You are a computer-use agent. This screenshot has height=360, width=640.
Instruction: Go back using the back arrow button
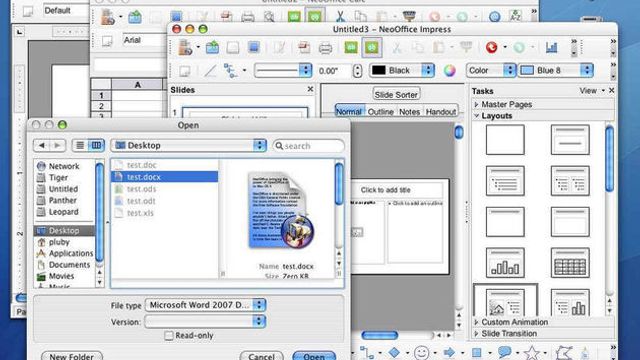click(41, 145)
